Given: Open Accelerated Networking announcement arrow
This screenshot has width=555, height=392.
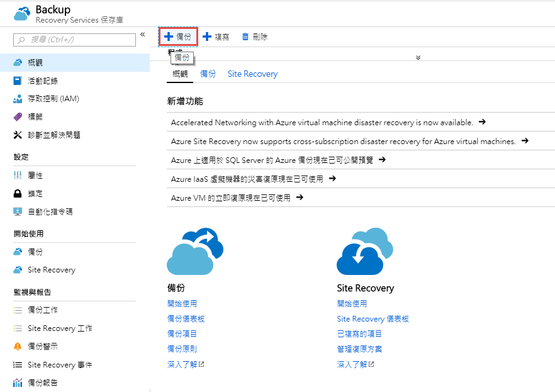Looking at the screenshot, I should (x=482, y=122).
